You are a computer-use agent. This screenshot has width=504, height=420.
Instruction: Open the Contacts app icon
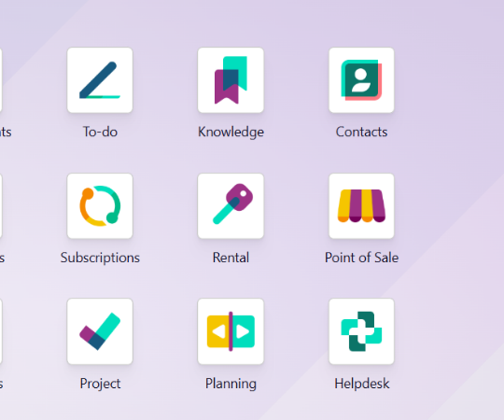361,80
